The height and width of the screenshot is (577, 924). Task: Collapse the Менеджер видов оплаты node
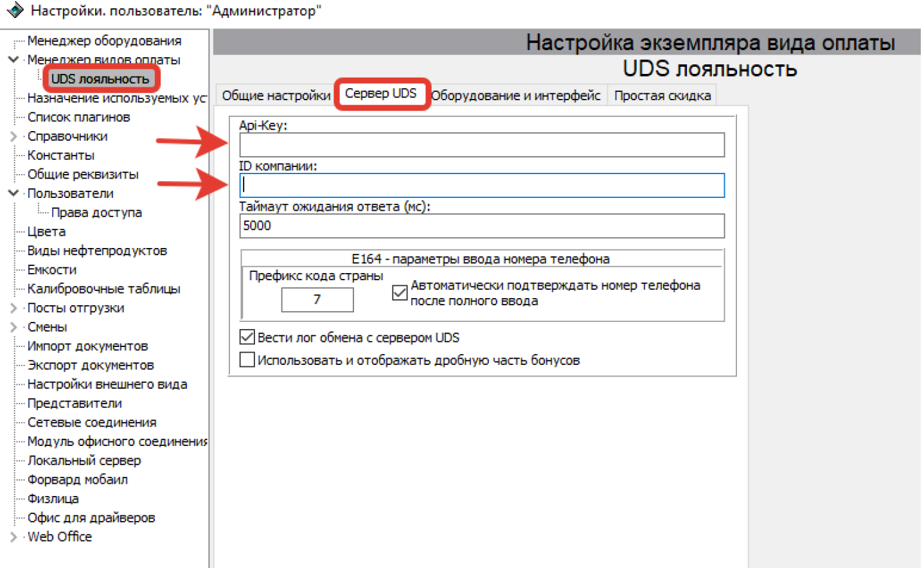coord(13,60)
